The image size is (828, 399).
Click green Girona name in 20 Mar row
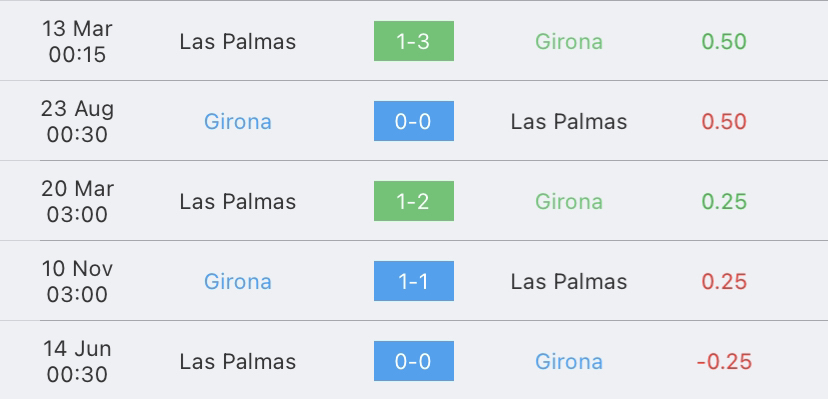point(569,202)
